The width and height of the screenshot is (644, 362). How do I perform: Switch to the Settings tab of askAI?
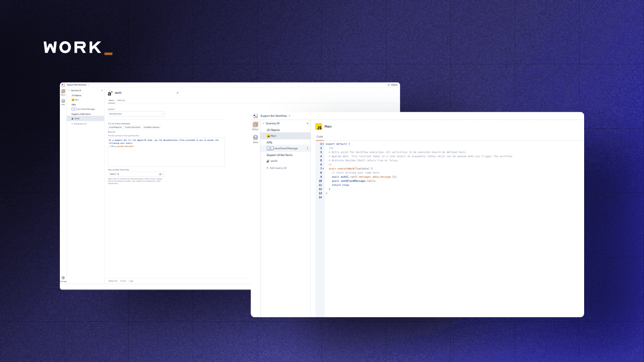click(121, 101)
